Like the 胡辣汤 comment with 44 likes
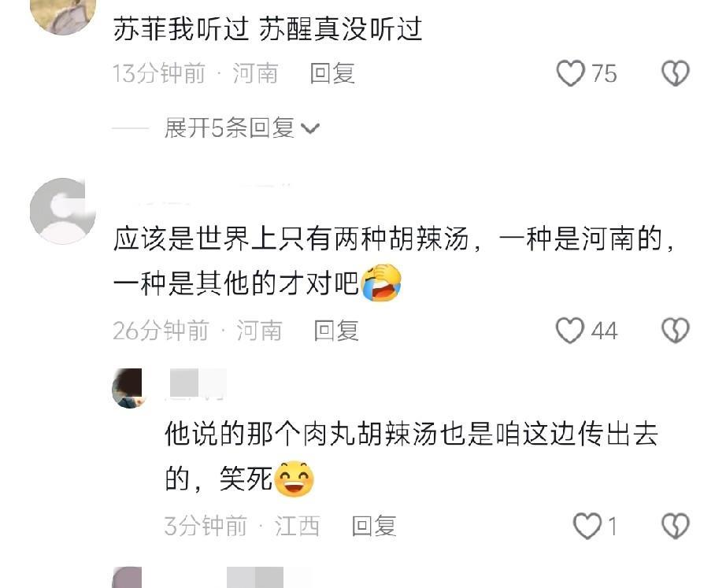Viewport: 726px width, 588px height. tap(569, 330)
